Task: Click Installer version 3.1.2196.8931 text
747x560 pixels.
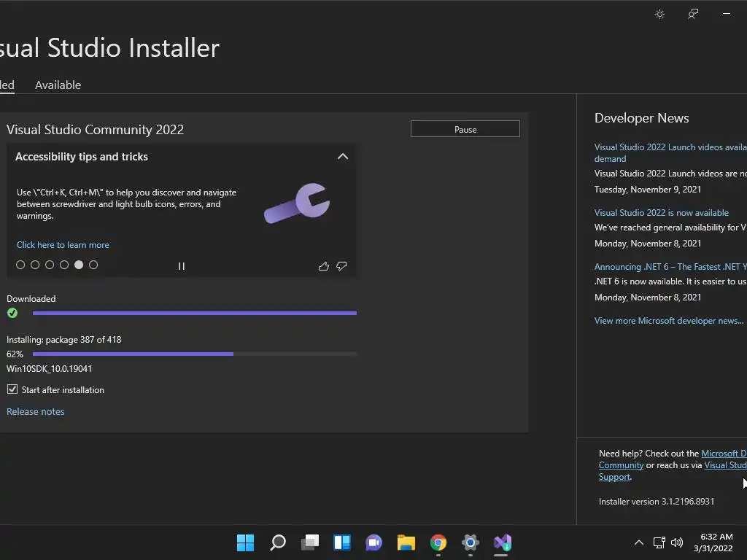Action: point(656,502)
